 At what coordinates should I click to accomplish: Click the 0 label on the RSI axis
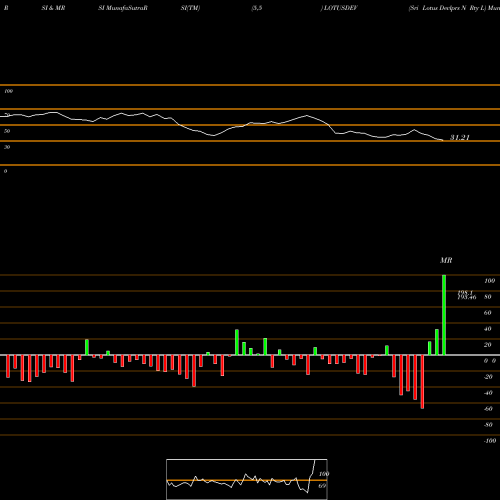coord(6,171)
